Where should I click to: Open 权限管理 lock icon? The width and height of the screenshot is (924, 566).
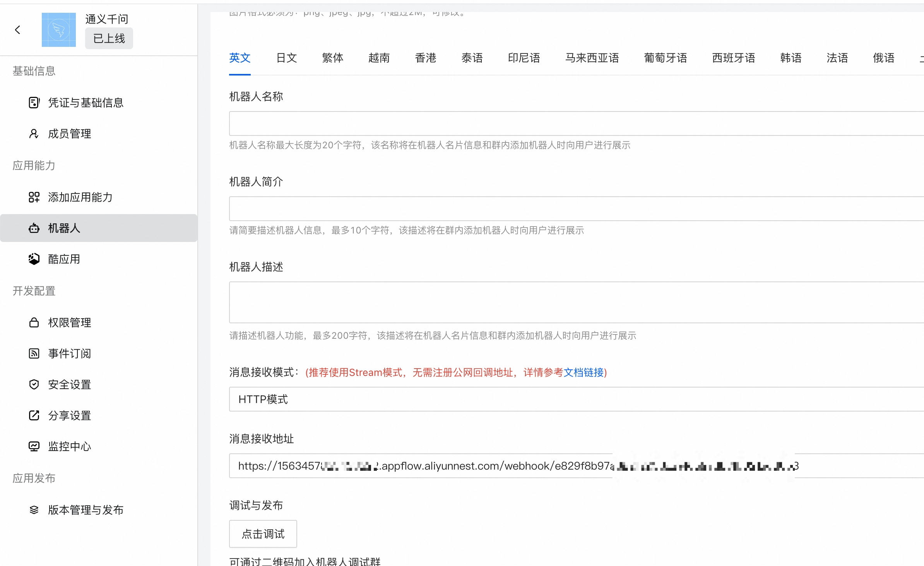(x=34, y=322)
